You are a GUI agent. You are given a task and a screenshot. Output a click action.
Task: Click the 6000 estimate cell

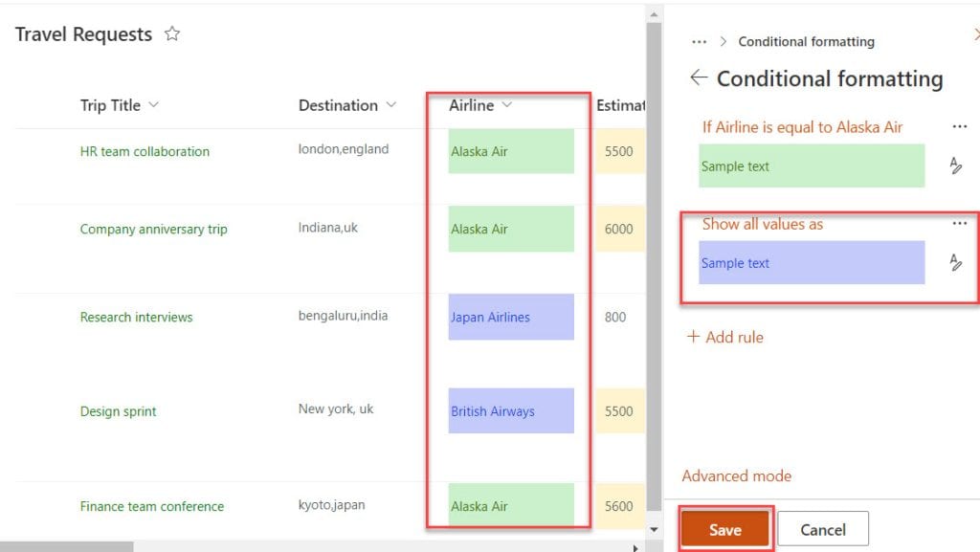[620, 230]
